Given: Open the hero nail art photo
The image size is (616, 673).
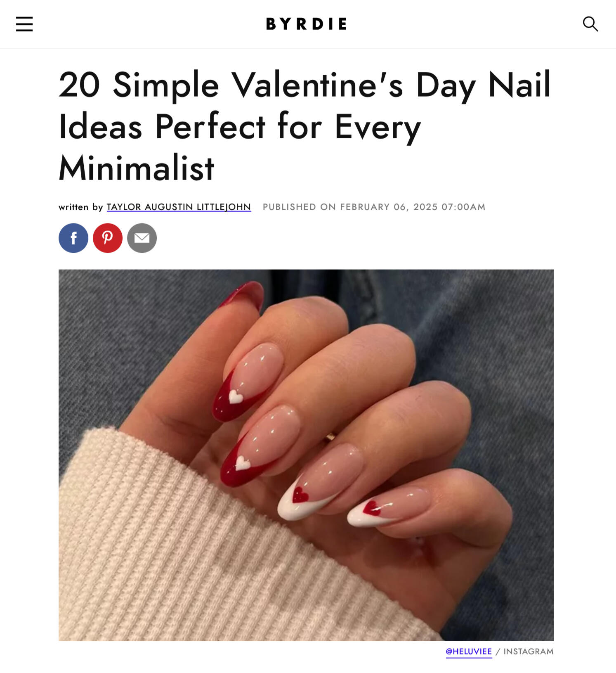Looking at the screenshot, I should pyautogui.click(x=306, y=455).
